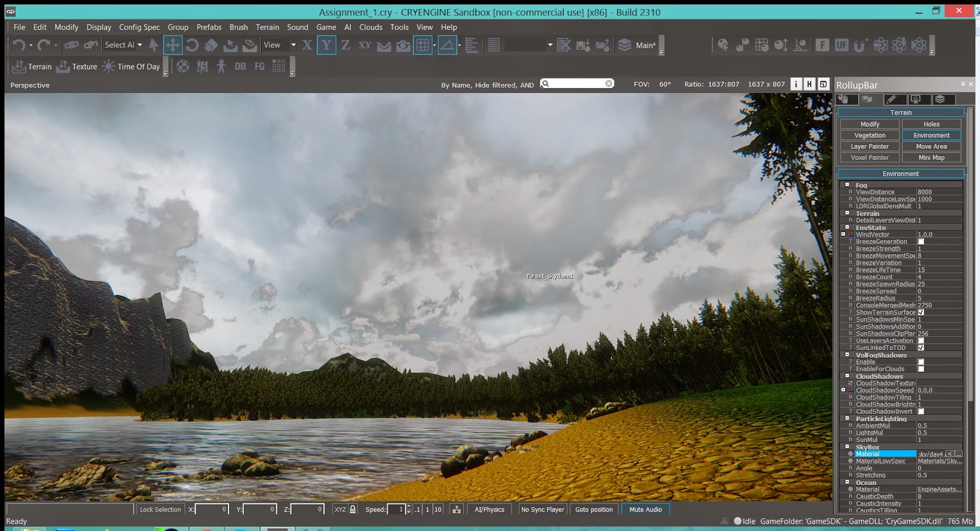Enable VolFogShadows Enable checkbox
The image size is (980, 531).
tap(921, 362)
